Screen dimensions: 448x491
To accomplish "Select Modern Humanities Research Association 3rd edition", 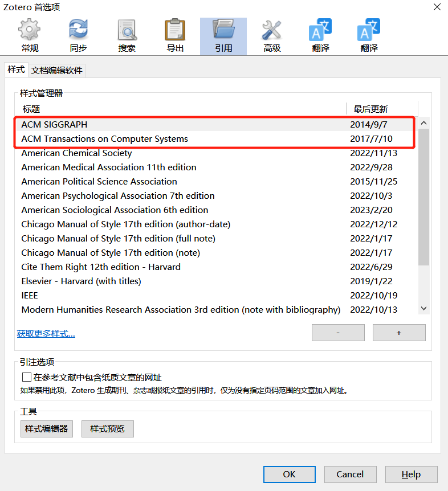I will 216,310.
